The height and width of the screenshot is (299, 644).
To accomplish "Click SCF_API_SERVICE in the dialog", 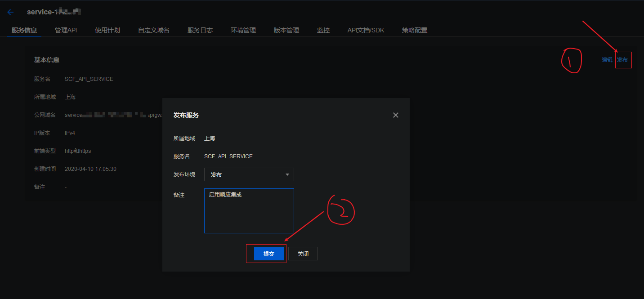I will point(228,156).
